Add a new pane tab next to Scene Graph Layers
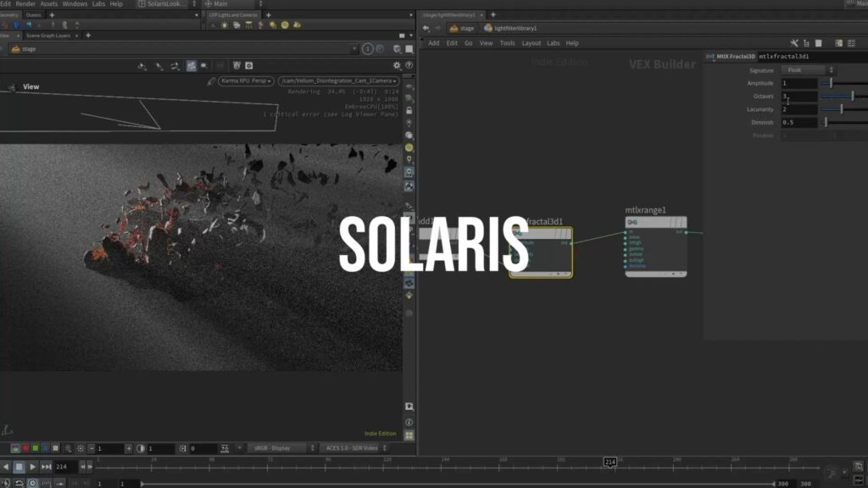 (88, 36)
